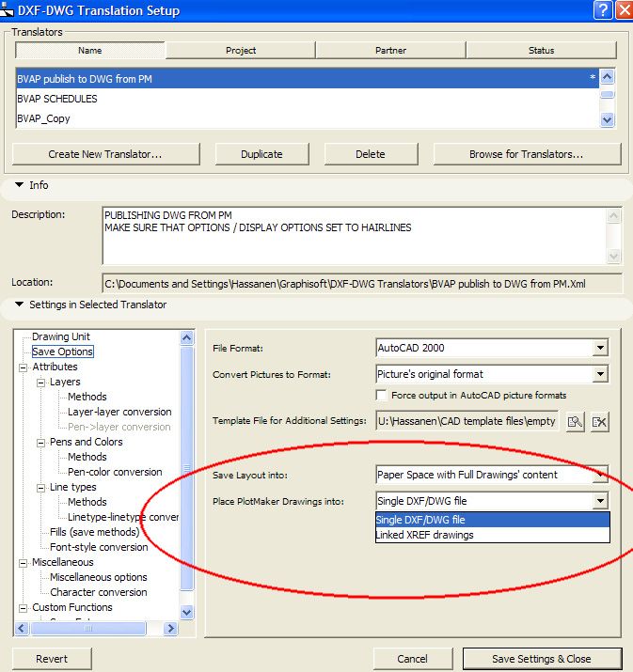The width and height of the screenshot is (633, 672).
Task: Click the Partner column header
Action: 390,50
